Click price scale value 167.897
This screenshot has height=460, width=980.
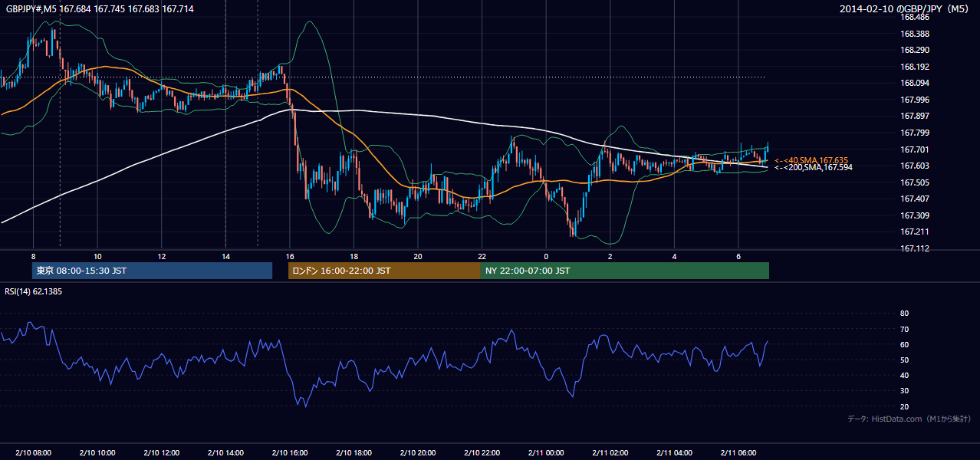pos(914,116)
